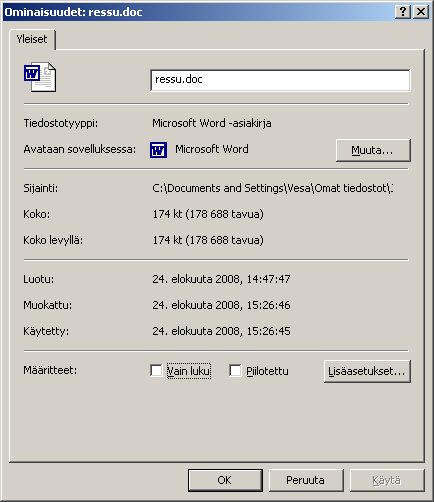434x502 pixels.
Task: Open Lisäasetukset... advanced attributes
Action: coord(367,371)
